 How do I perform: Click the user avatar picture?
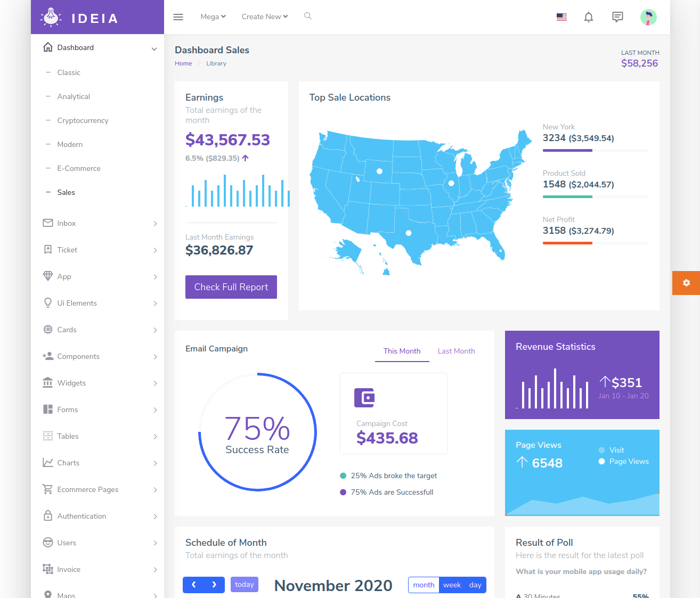coord(648,17)
